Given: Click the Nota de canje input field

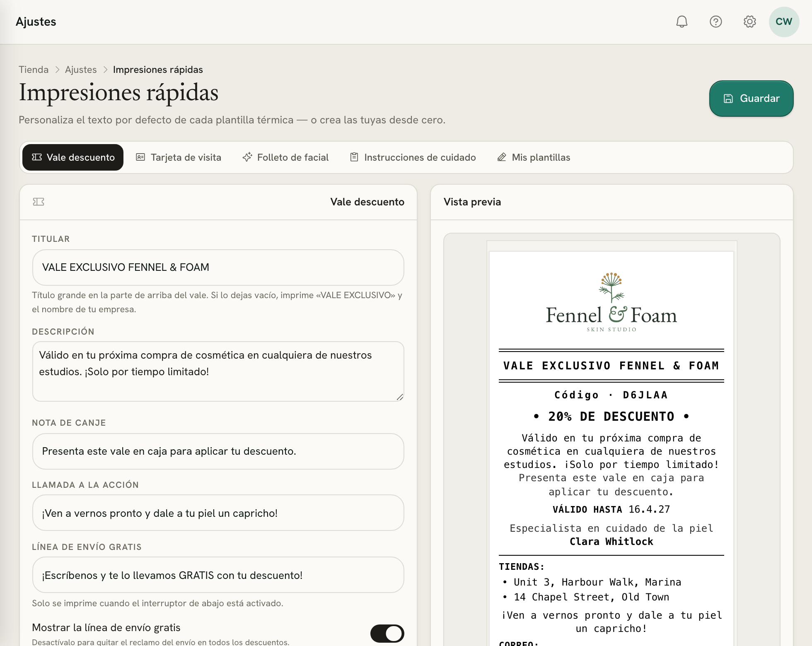Looking at the screenshot, I should tap(218, 451).
